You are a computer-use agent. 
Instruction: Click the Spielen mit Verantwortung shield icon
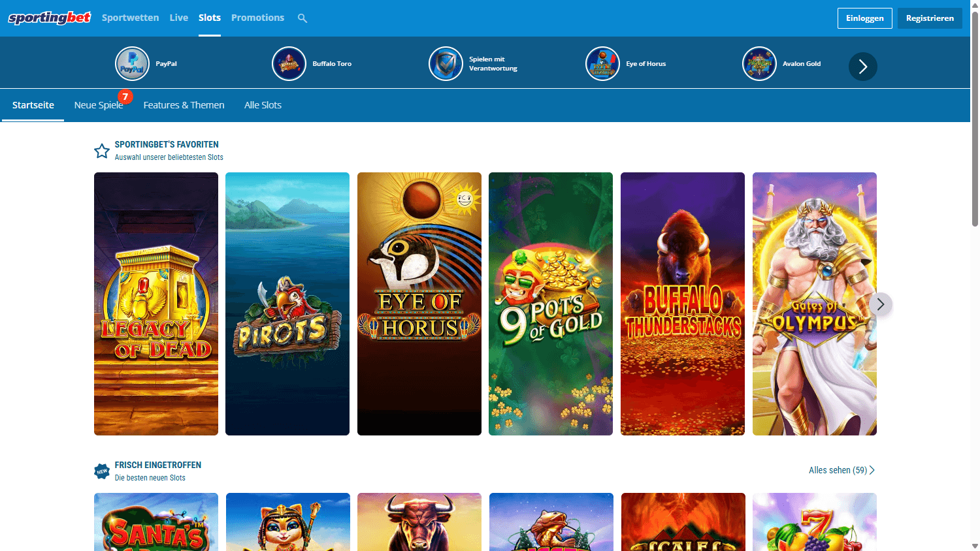tap(446, 64)
